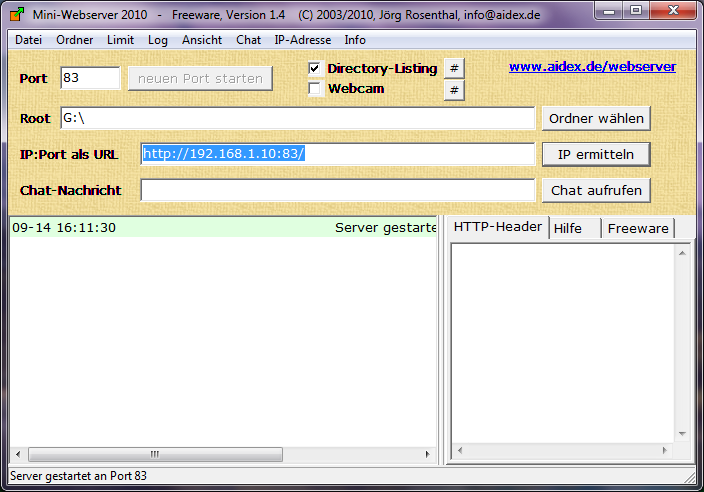This screenshot has width=704, height=492.
Task: Open the Limit menu
Action: pyautogui.click(x=120, y=40)
